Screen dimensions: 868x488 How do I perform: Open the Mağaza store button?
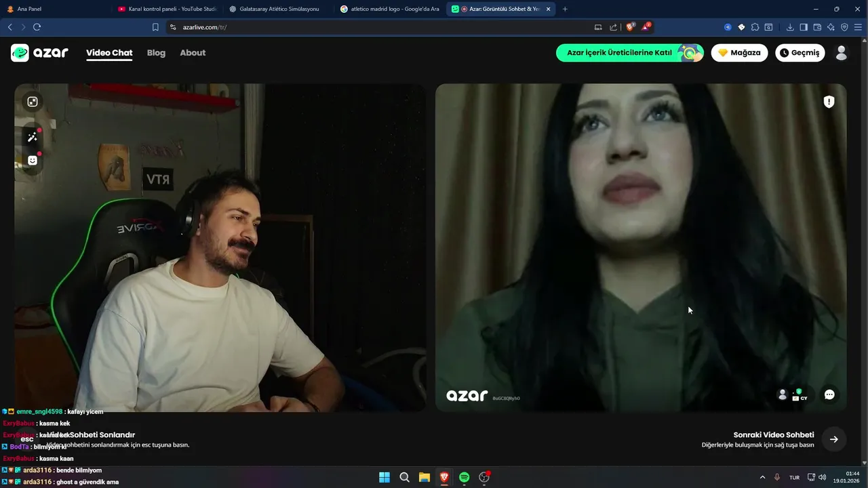click(740, 53)
